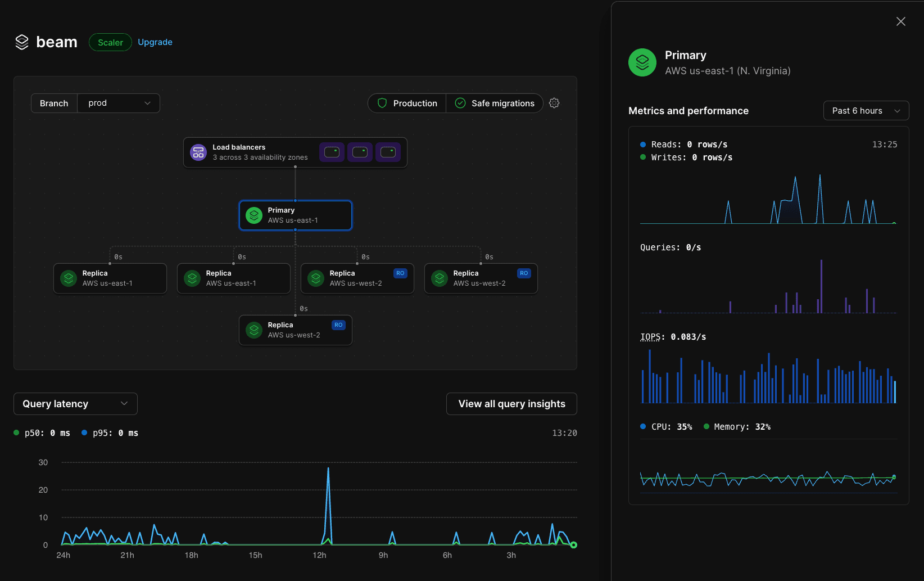Click the green Primary icon in side panel
This screenshot has width=924, height=581.
642,62
